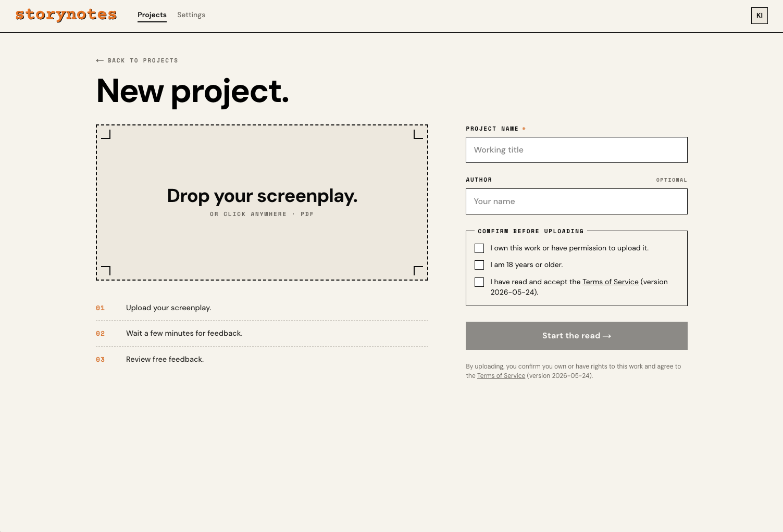Viewport: 783px width, 532px height.
Task: Click step 01 Upload your screenplay
Action: [262, 308]
